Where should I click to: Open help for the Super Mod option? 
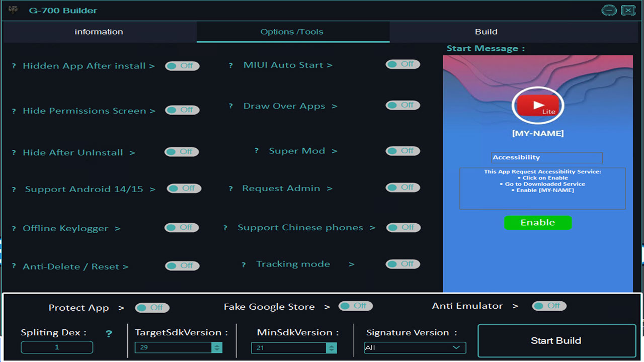(x=257, y=150)
